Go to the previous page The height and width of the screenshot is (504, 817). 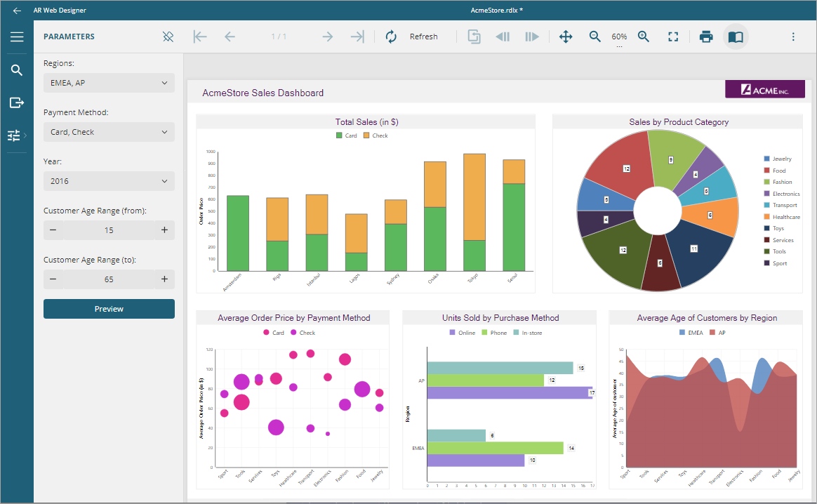(x=230, y=37)
